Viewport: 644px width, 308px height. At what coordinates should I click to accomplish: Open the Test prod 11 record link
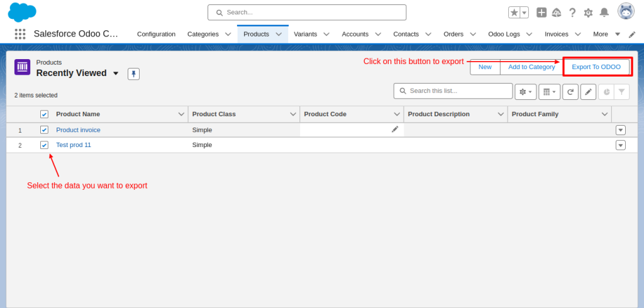(74, 145)
